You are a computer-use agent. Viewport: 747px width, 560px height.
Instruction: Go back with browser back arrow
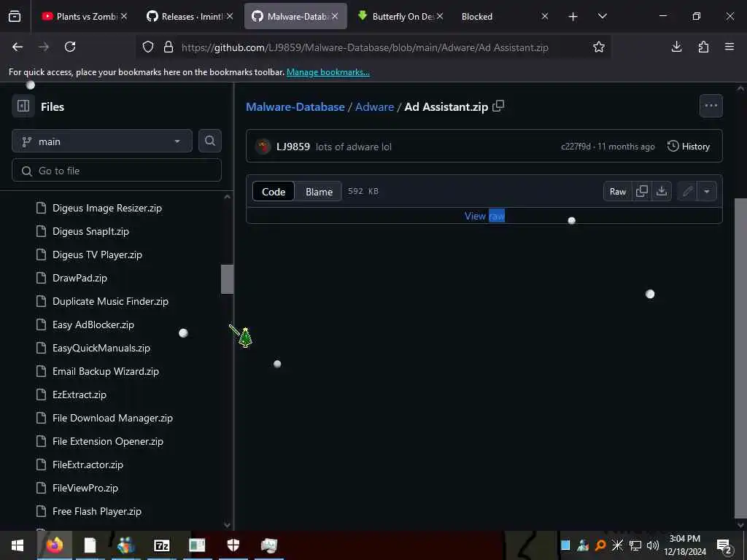(18, 47)
